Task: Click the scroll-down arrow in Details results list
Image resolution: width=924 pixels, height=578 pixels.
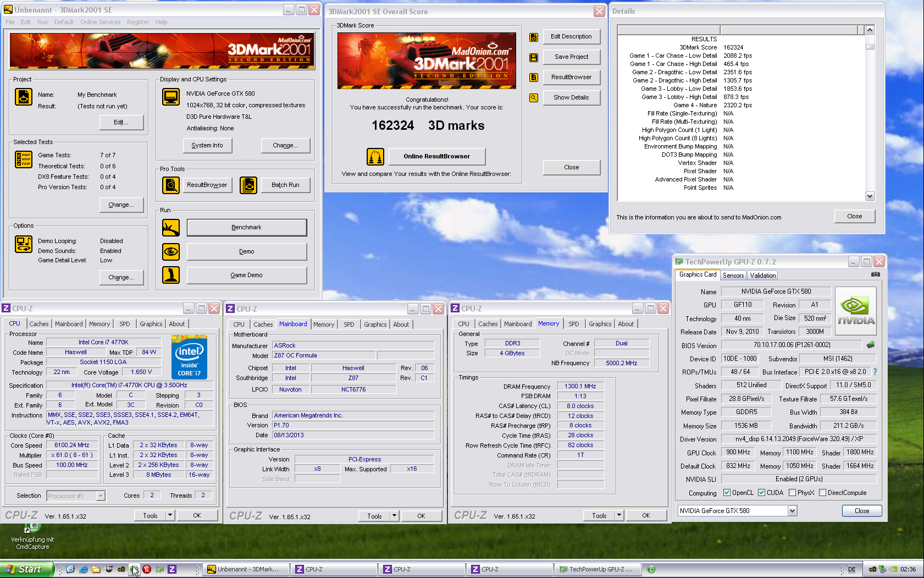Action: (x=870, y=196)
